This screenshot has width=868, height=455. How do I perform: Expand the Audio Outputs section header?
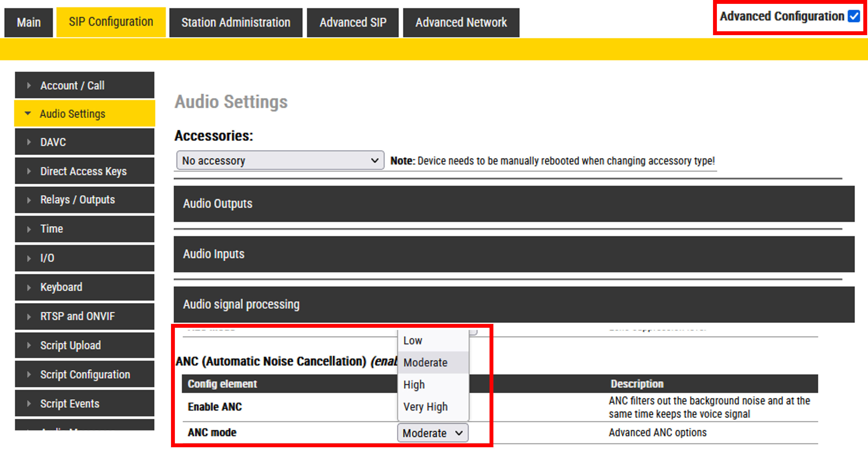tap(514, 204)
